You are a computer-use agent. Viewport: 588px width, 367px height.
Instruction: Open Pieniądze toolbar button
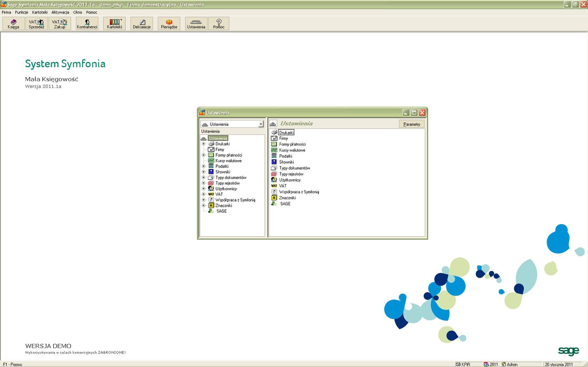169,23
